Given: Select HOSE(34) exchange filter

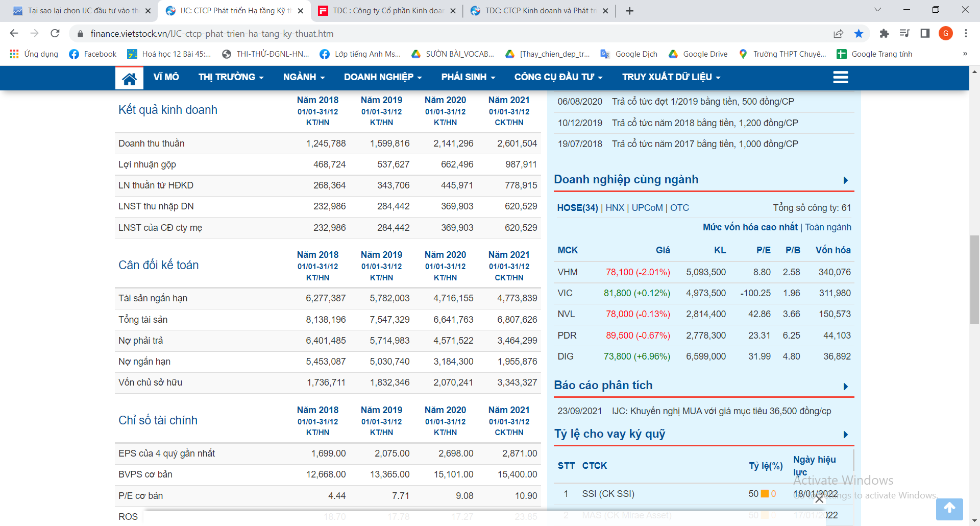Looking at the screenshot, I should [x=577, y=208].
